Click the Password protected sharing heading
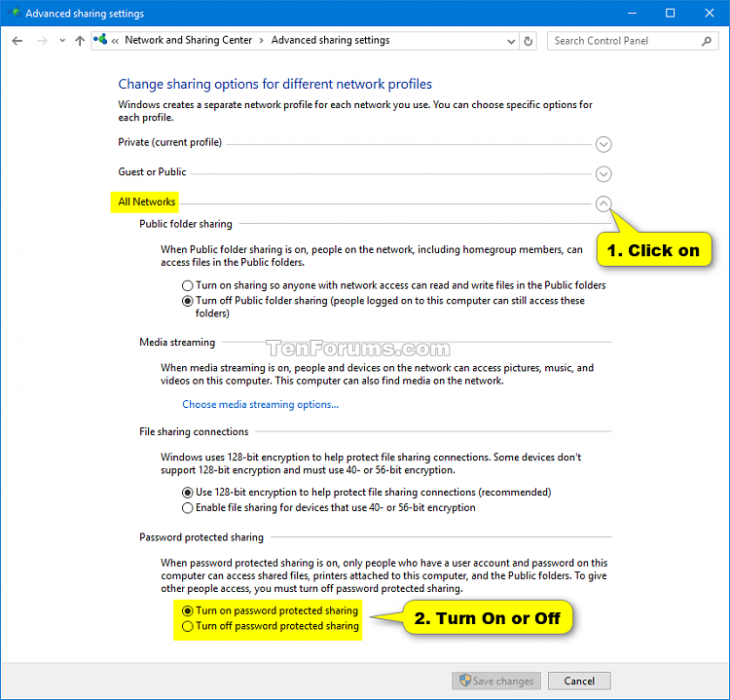730x700 pixels. click(201, 537)
